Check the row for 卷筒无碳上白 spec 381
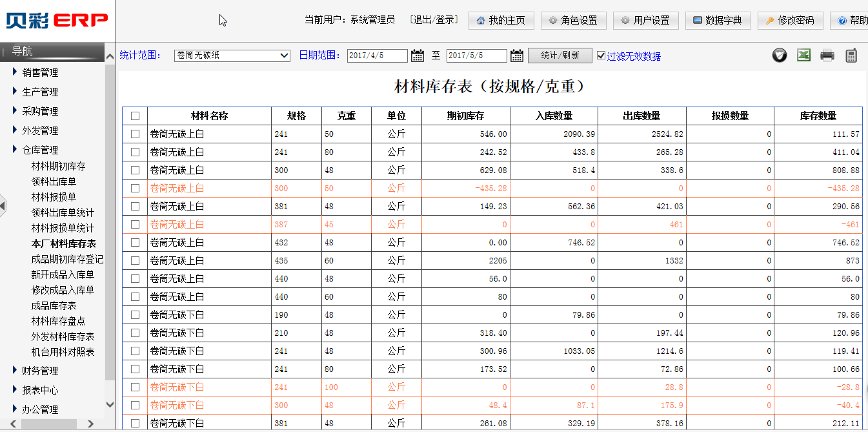Viewport: 868px width, 432px height. [135, 207]
